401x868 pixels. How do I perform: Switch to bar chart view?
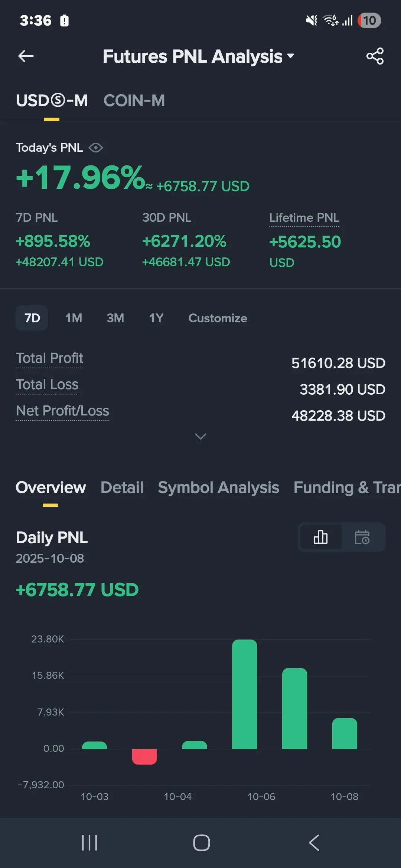(x=320, y=537)
